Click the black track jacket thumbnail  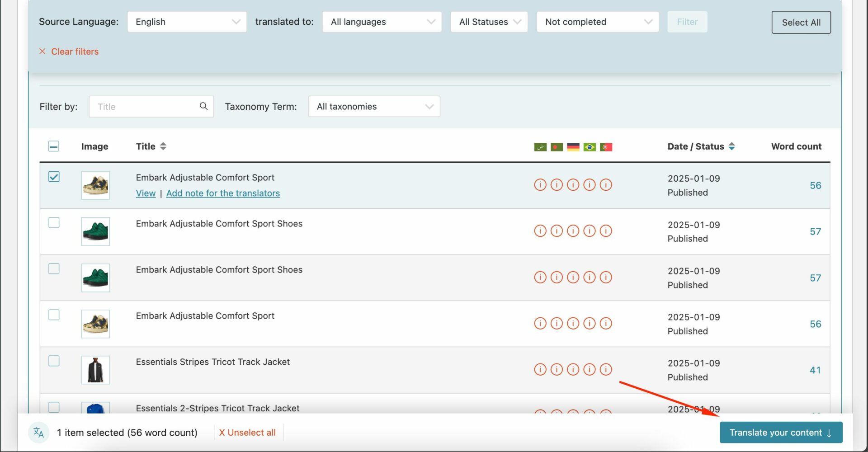[95, 370]
